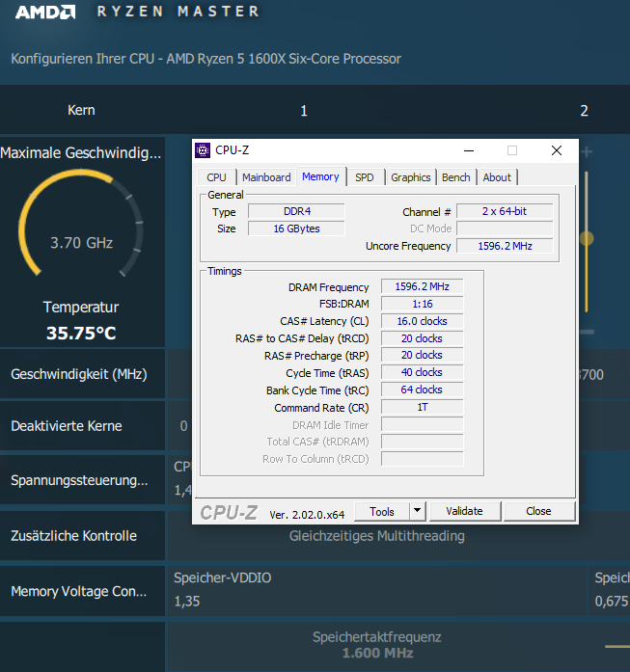This screenshot has width=630, height=672.
Task: Switch to the Bench tab
Action: coord(456,177)
